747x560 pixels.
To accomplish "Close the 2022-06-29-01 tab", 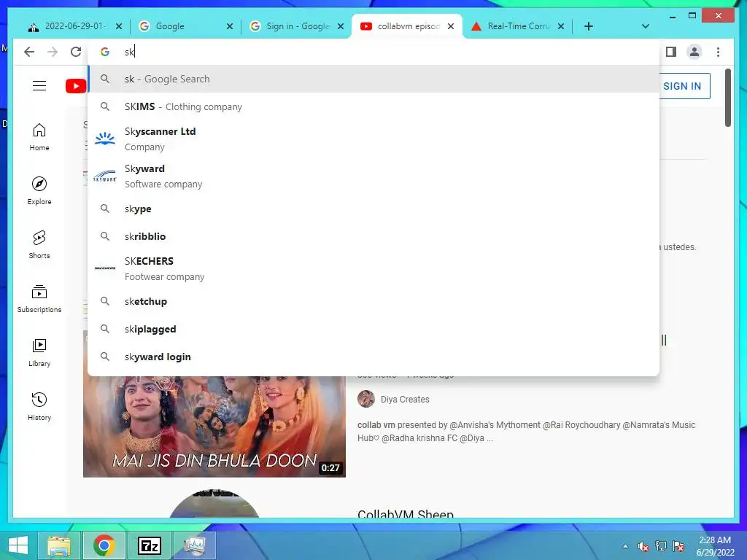I will [119, 26].
